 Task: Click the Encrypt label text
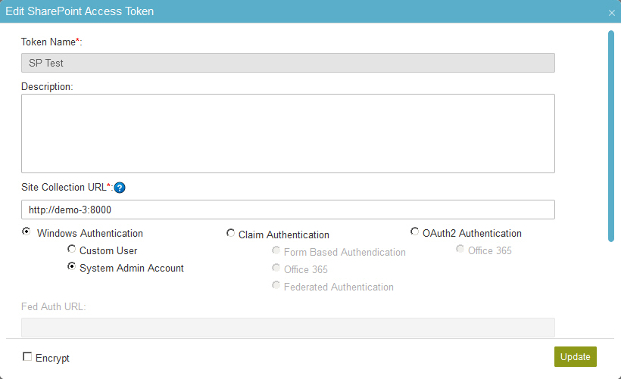click(x=52, y=358)
